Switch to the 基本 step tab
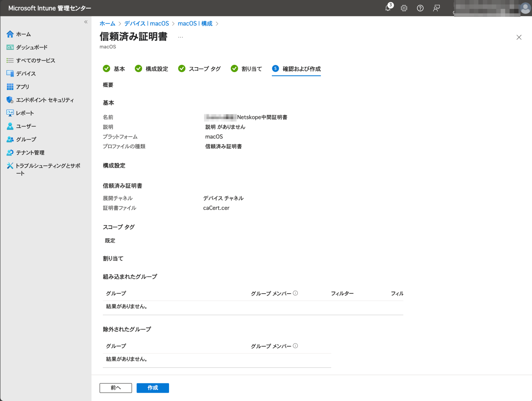The width and height of the screenshot is (532, 401). 119,69
